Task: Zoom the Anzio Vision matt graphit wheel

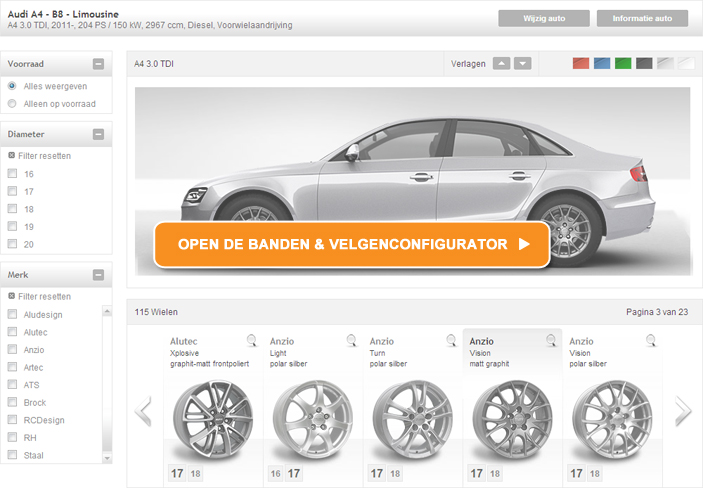Action: point(551,340)
